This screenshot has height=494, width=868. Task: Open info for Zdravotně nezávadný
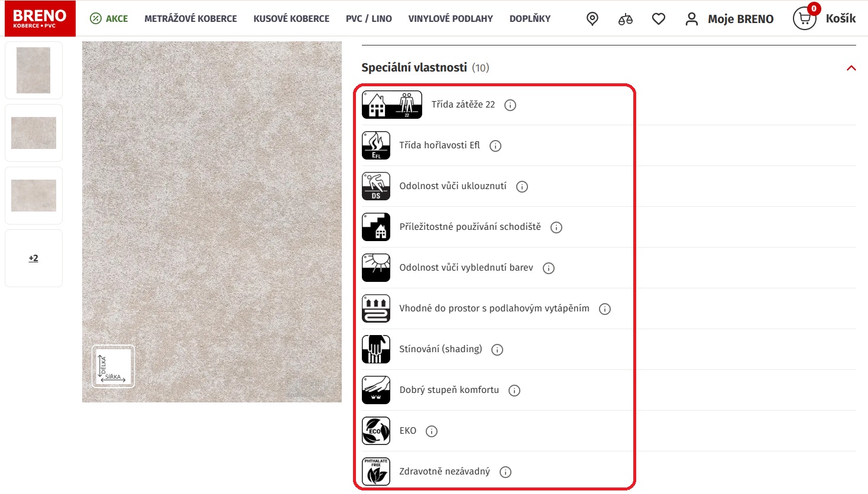506,472
